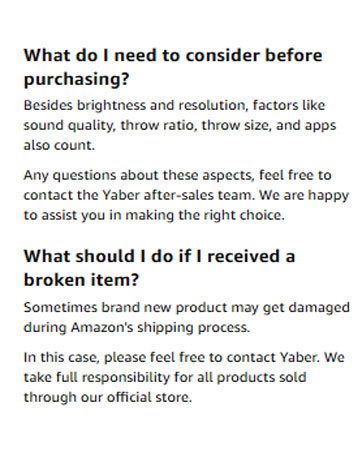Click the word purchasing? in first heading

pos(76,79)
